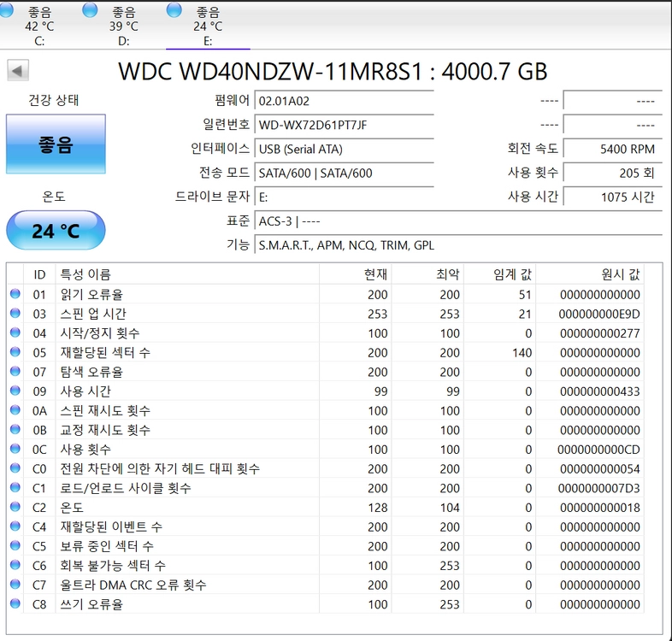Click the status dot for 시작/정지 횟수
Screen dimensions: 672x641
tap(15, 332)
